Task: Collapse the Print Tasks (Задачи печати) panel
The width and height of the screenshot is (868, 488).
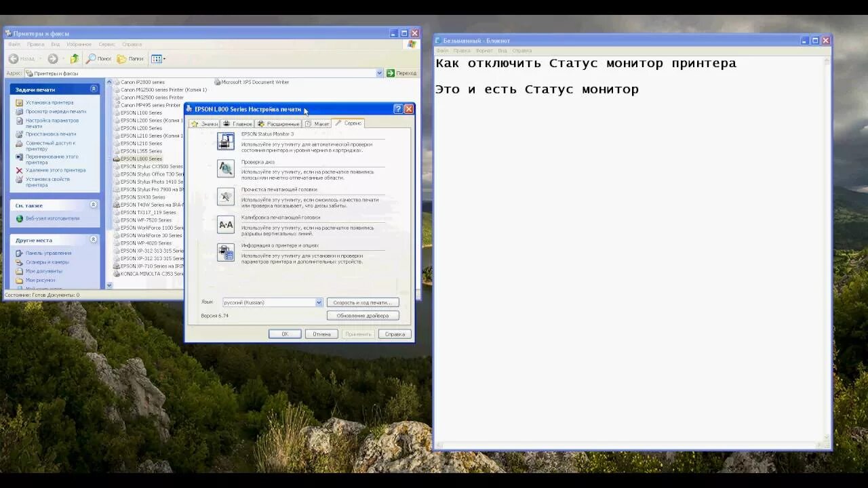Action: click(x=94, y=89)
